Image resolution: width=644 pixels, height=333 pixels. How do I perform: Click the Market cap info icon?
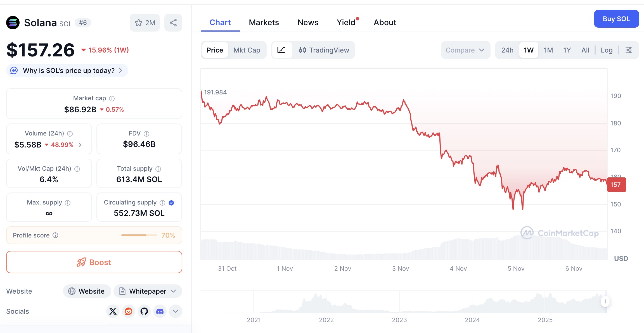pos(112,99)
